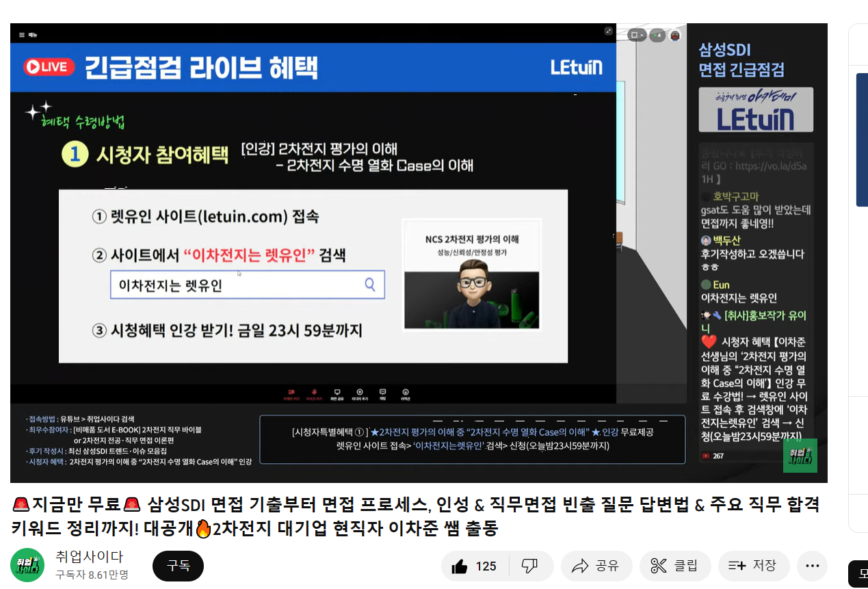Viewport: 868px width, 589px height.
Task: Click the 취업사이다 channel avatar
Action: tap(27, 565)
